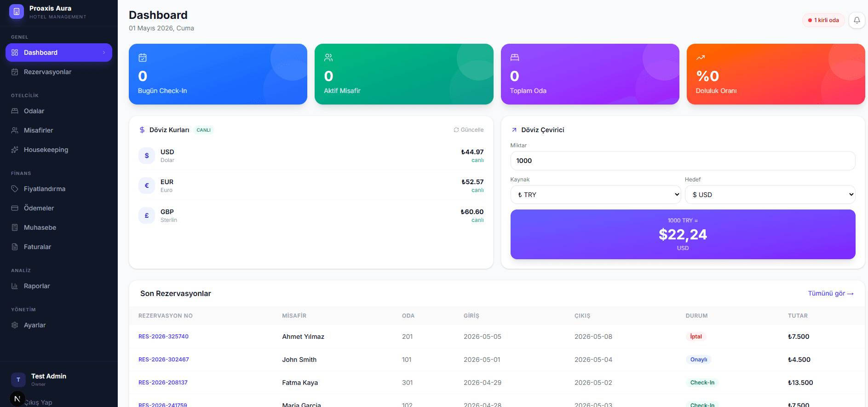Click the Tümünü gör link

pyautogui.click(x=831, y=293)
